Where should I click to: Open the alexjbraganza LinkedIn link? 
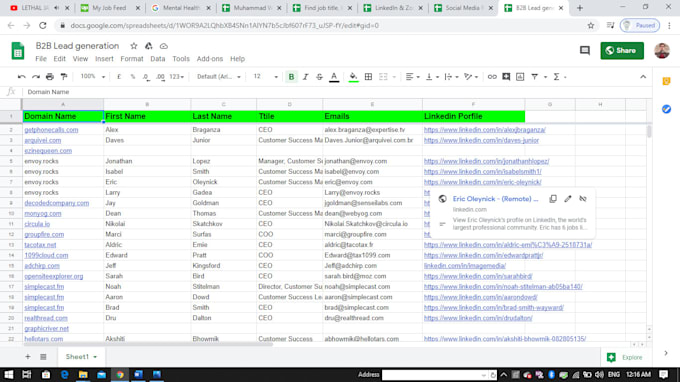[x=484, y=130]
